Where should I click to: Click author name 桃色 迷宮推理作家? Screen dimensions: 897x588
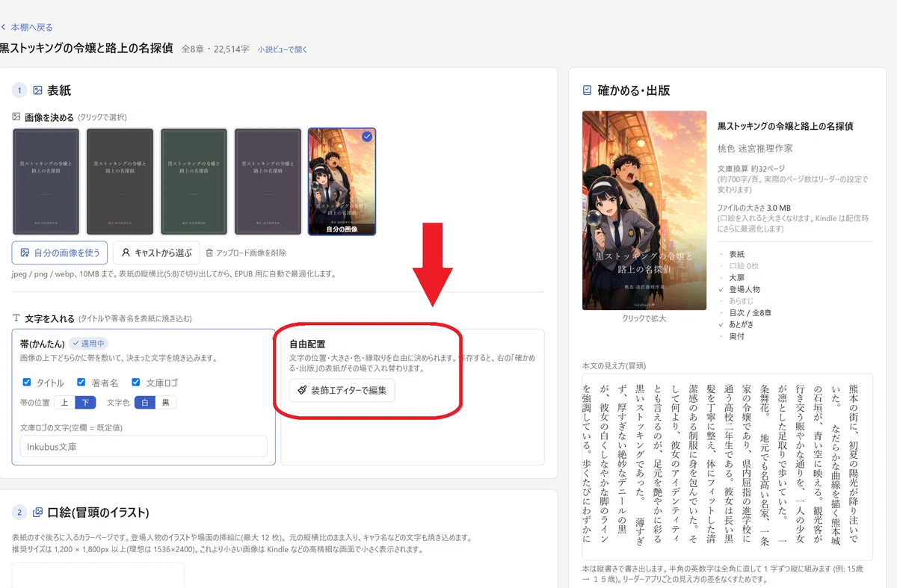point(755,149)
